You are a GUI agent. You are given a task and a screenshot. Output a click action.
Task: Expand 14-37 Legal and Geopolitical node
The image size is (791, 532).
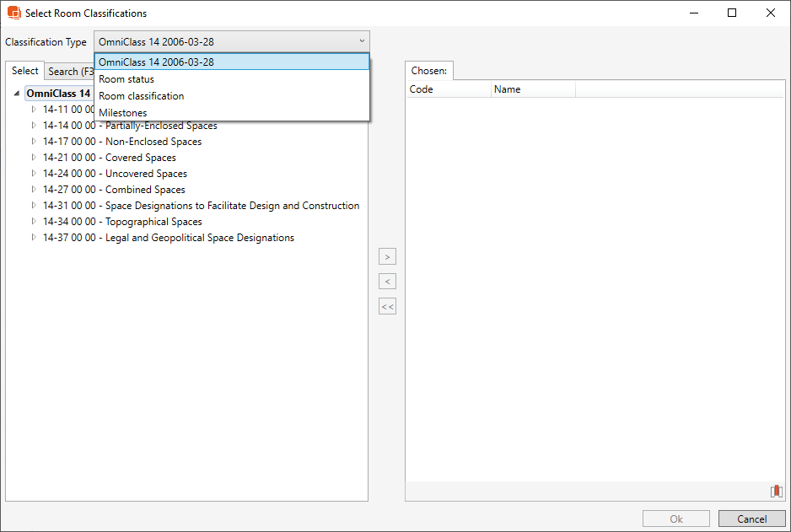pyautogui.click(x=34, y=238)
